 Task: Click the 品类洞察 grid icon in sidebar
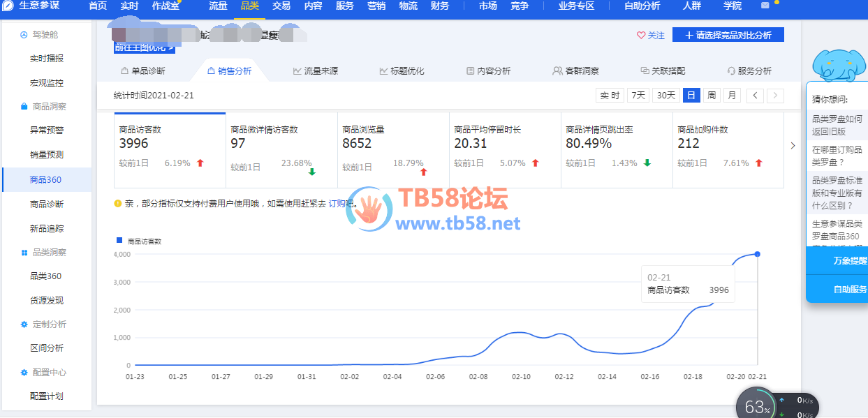click(x=24, y=253)
